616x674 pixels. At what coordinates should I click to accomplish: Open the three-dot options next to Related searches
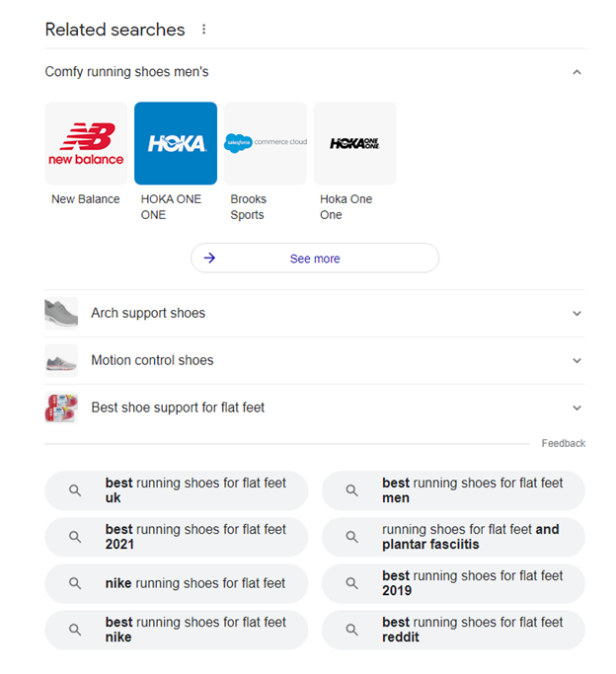point(203,30)
